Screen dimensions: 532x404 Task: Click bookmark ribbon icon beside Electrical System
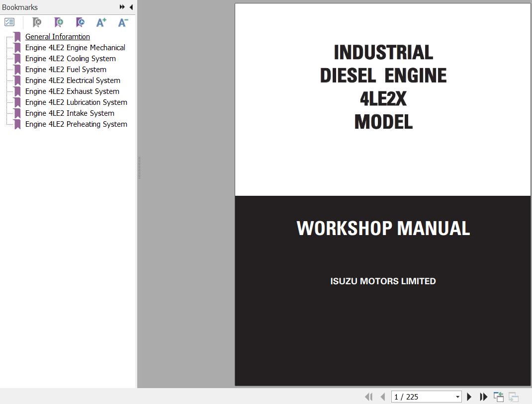tap(17, 81)
